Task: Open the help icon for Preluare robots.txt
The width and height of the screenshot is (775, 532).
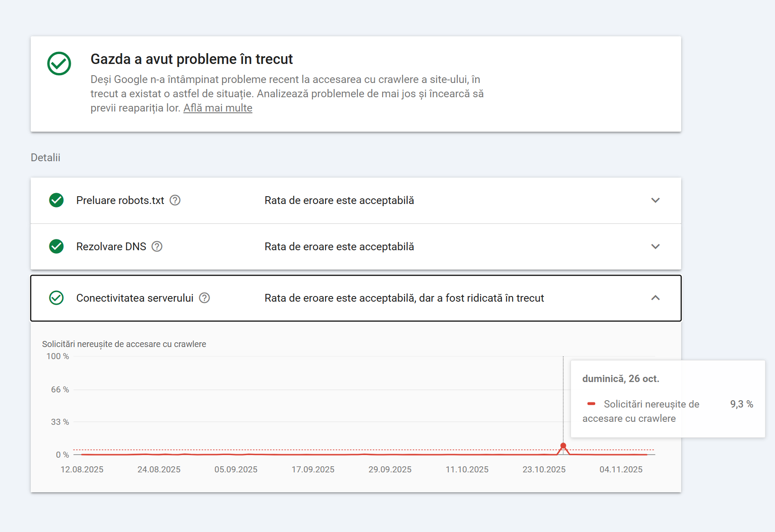Action: 175,200
